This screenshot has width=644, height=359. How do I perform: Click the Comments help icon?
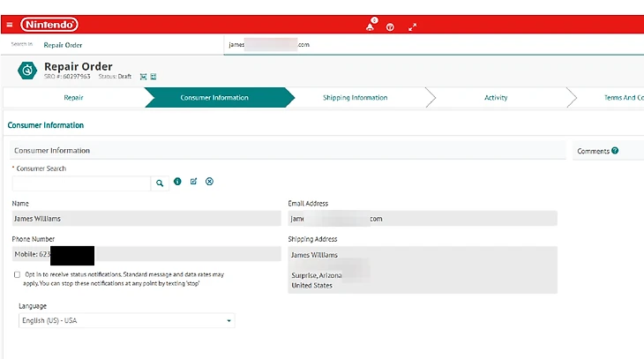click(615, 151)
